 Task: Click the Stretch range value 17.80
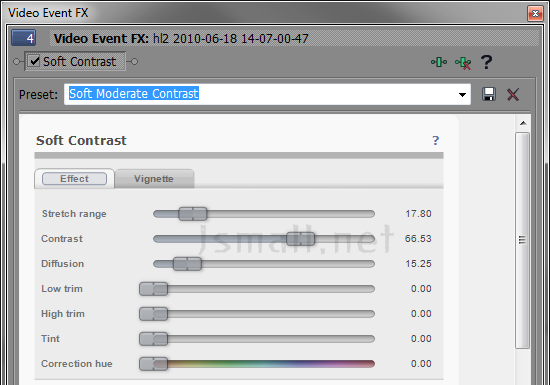click(418, 214)
